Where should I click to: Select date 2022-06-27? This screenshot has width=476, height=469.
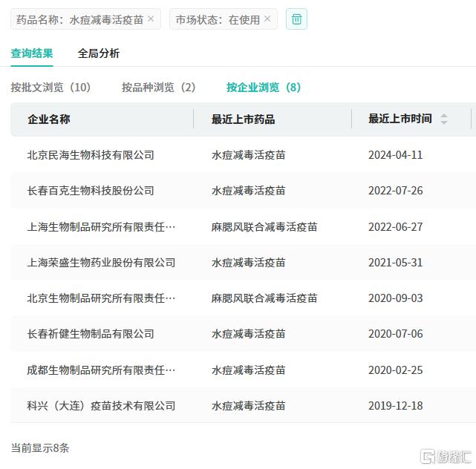tap(396, 227)
